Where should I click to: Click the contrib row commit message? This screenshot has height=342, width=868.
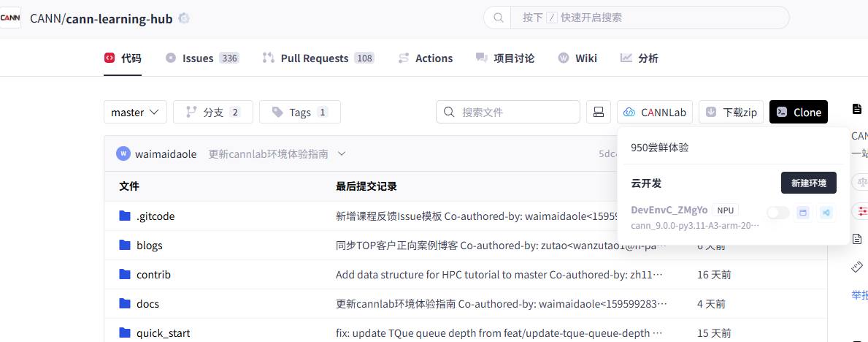point(499,275)
